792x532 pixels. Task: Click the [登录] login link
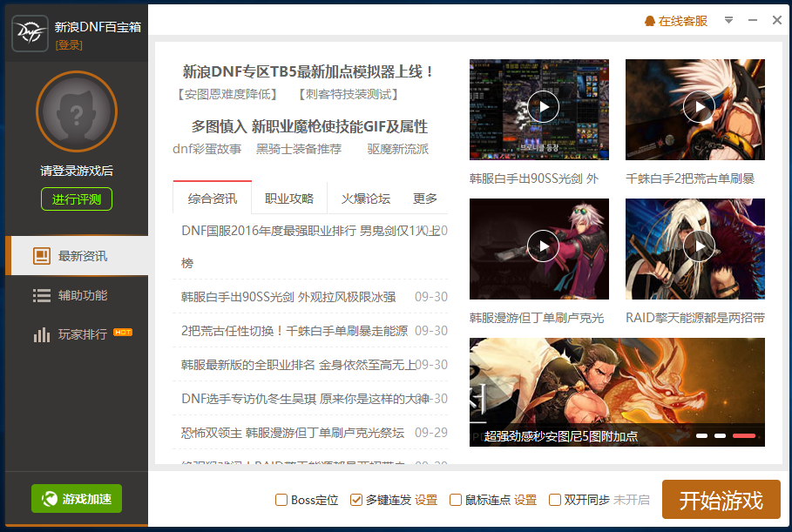tap(69, 45)
